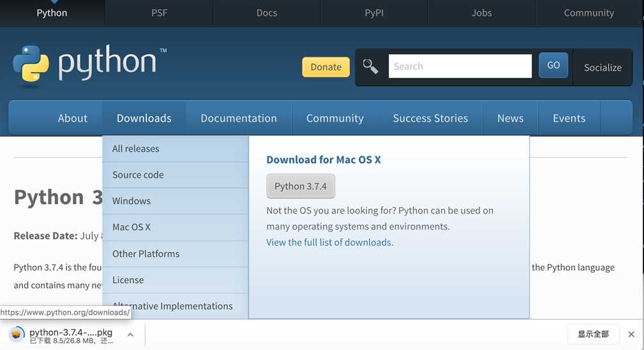The image size is (644, 350).
Task: Select All releases in Downloads submenu
Action: [176, 149]
